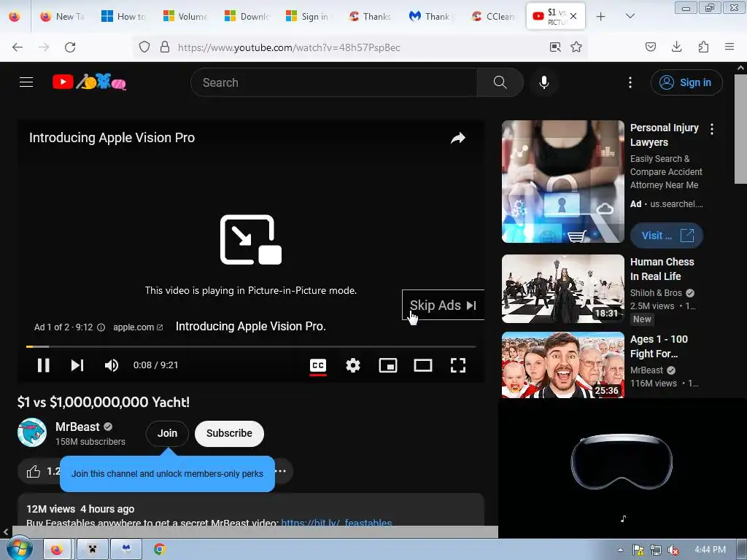Open a new tab with plus
Screen dimensions: 747x560
click(x=601, y=16)
